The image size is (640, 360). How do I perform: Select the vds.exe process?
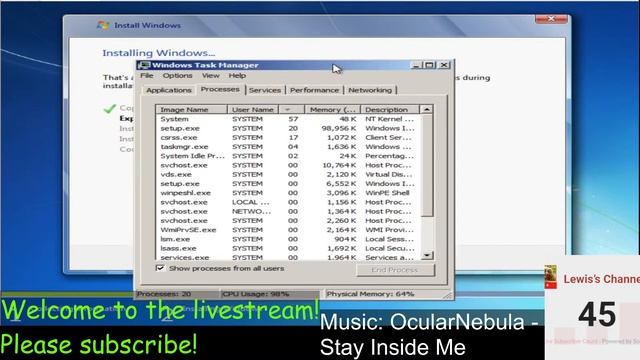(x=288, y=174)
